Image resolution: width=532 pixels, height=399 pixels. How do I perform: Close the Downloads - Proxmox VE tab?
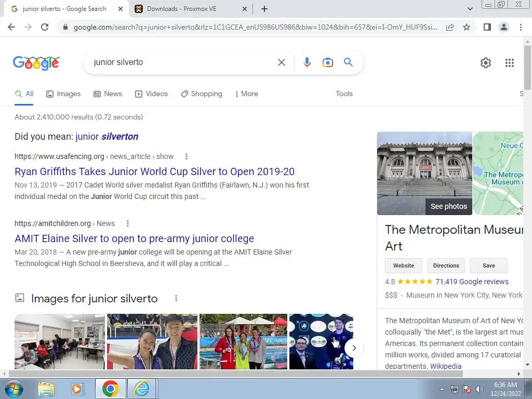(245, 9)
